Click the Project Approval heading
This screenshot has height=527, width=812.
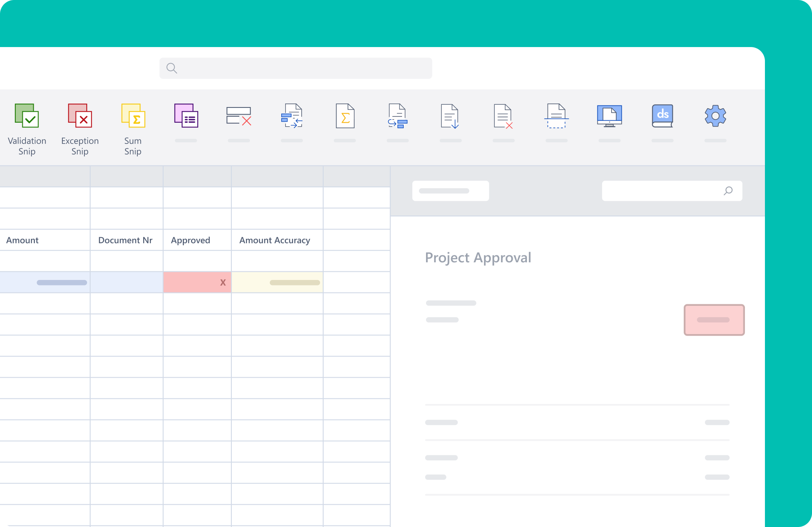pos(478,258)
